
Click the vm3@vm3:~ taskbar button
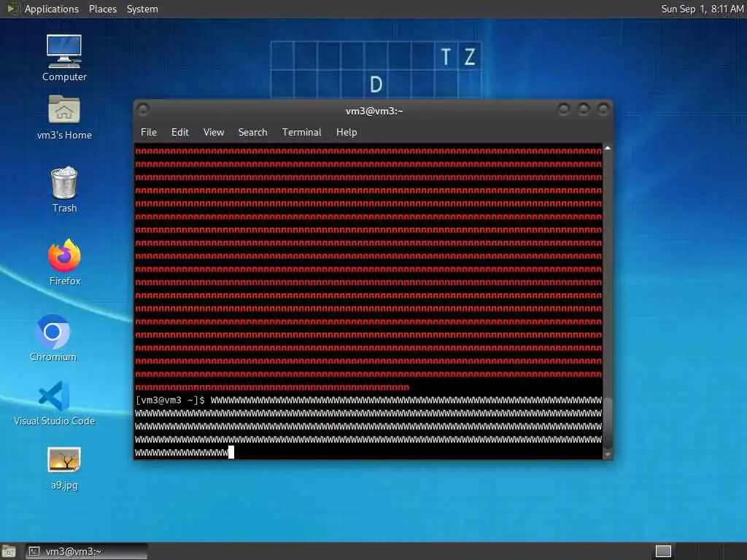pyautogui.click(x=86, y=551)
